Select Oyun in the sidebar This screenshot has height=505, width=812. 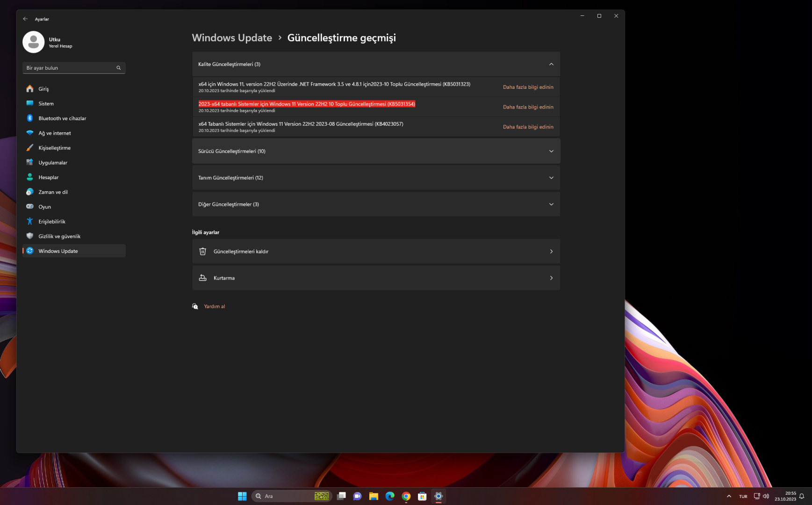(x=74, y=207)
